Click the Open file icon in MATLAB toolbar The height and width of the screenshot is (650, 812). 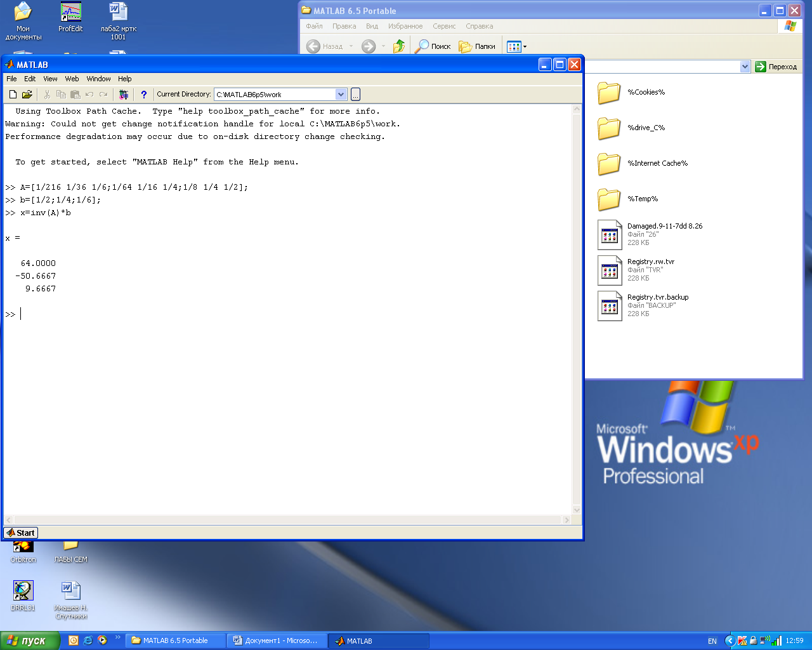(27, 95)
